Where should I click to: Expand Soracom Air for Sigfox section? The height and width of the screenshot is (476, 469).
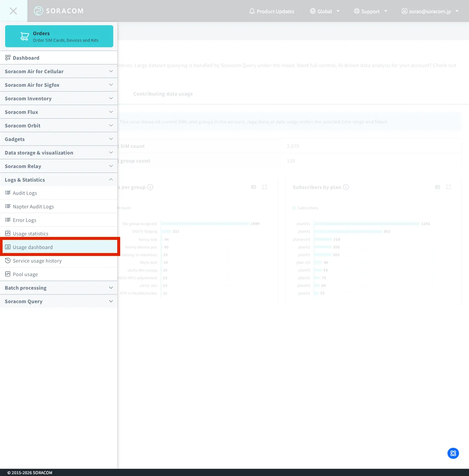coord(59,85)
